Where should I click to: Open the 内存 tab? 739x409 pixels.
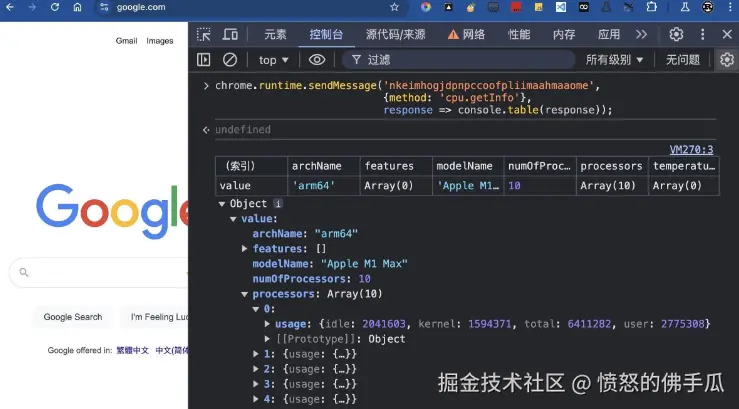point(564,34)
